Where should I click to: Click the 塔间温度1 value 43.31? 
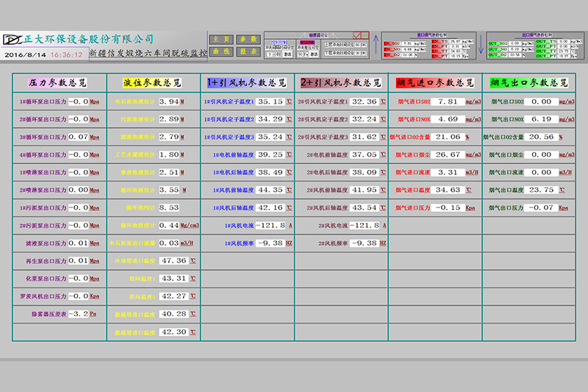pos(174,279)
